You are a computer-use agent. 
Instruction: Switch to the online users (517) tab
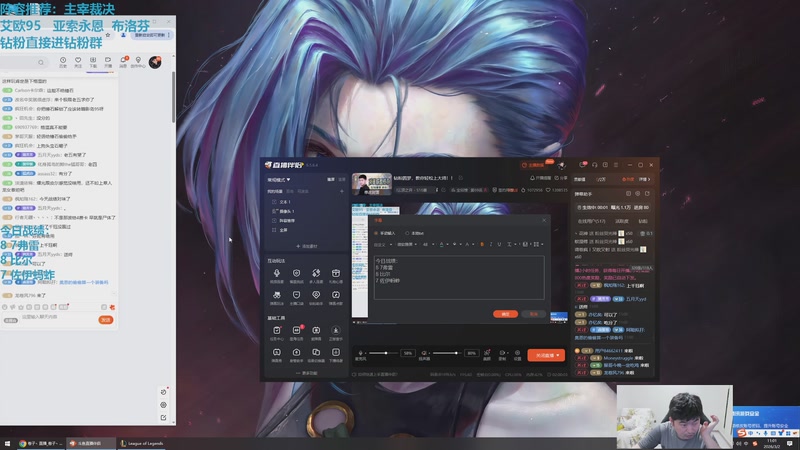coord(591,221)
